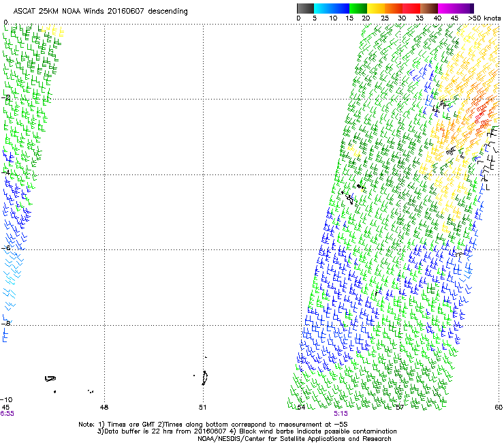
Task: Click the blue 10-15 knots legend swatch
Action: [341, 8]
